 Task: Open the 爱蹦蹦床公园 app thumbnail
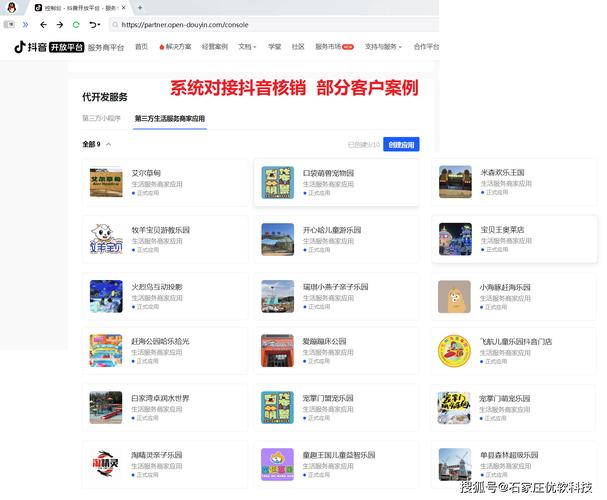tap(278, 351)
